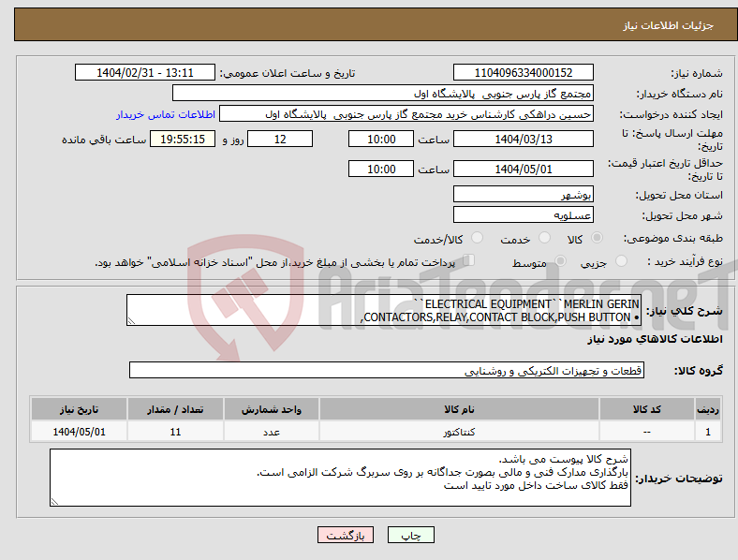738x560 pixels.
Task: Click the province field بوشهر
Action: [x=523, y=194]
